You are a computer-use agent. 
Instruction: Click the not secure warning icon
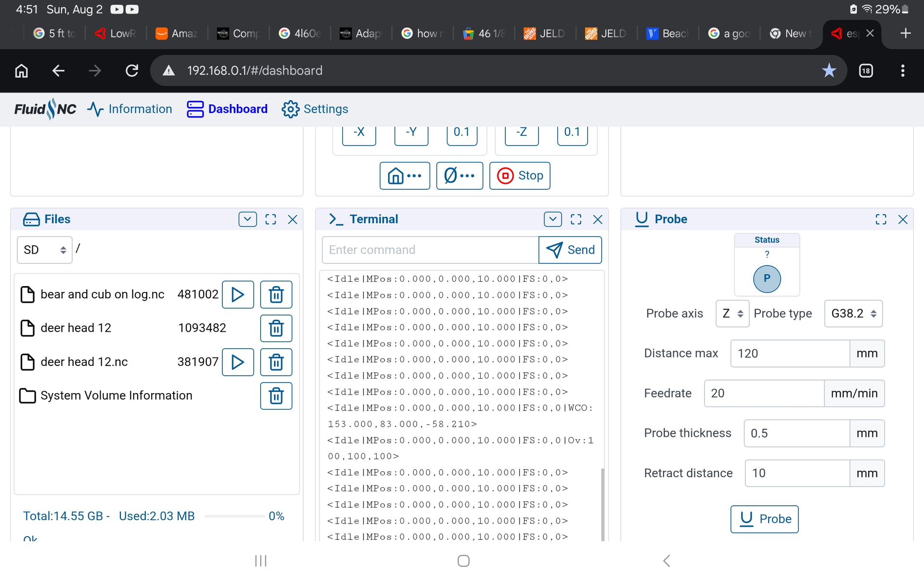(x=168, y=71)
